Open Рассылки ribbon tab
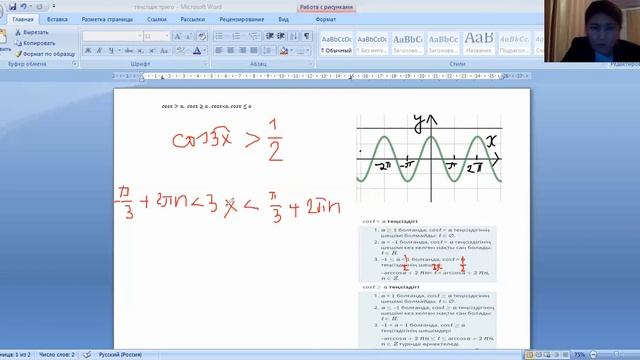Viewport: 640px width, 360px height. (x=193, y=19)
